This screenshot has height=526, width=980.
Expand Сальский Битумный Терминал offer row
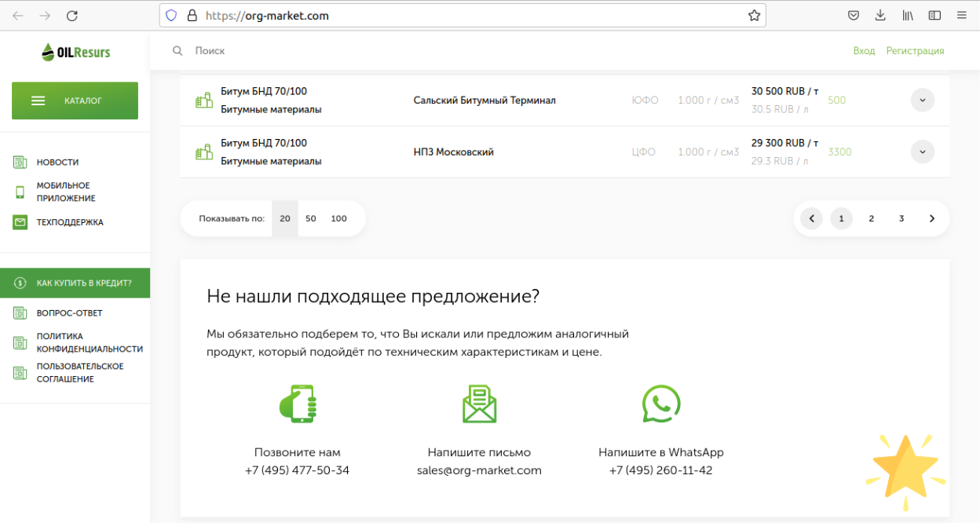(x=922, y=100)
